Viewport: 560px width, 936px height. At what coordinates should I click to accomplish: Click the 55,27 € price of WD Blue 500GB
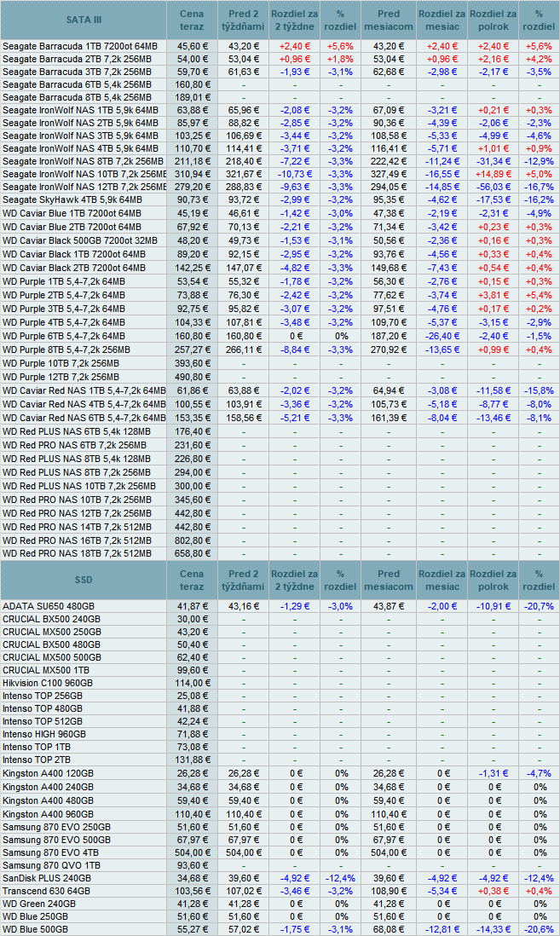[194, 930]
